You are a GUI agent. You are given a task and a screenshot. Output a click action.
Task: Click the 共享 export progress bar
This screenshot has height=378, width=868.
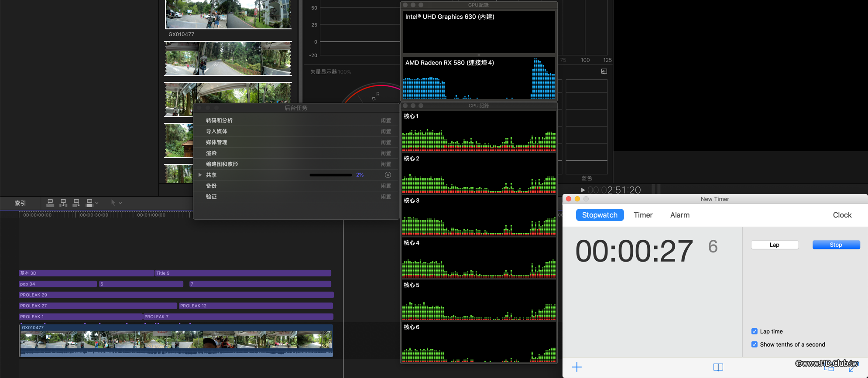tap(330, 175)
